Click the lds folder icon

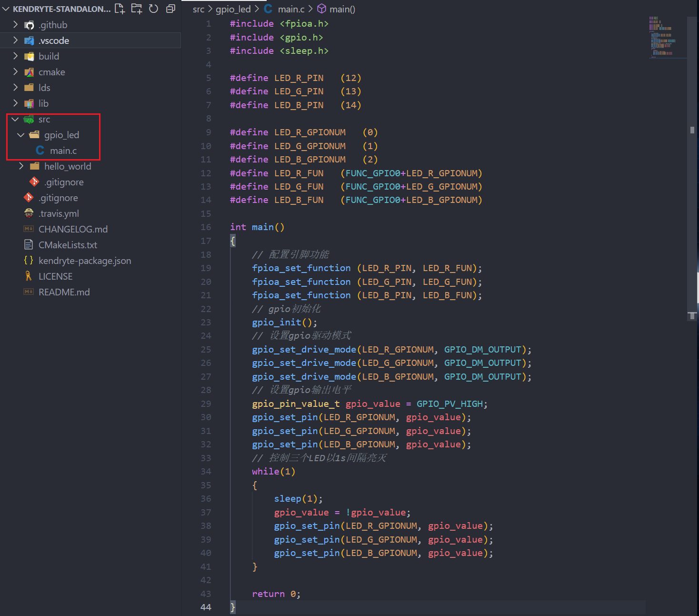click(29, 88)
